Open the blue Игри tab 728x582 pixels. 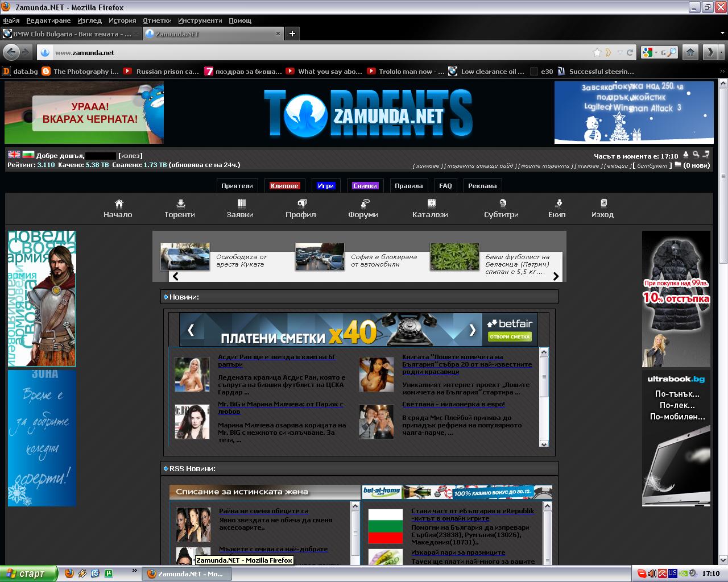point(326,186)
